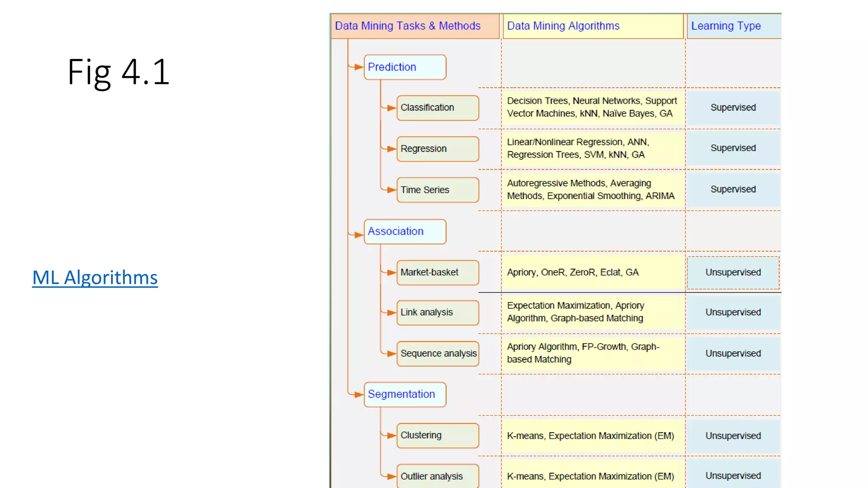
Task: Select the 'Expectation Maximization, Apriory Algorithm' cell
Action: coord(593,312)
